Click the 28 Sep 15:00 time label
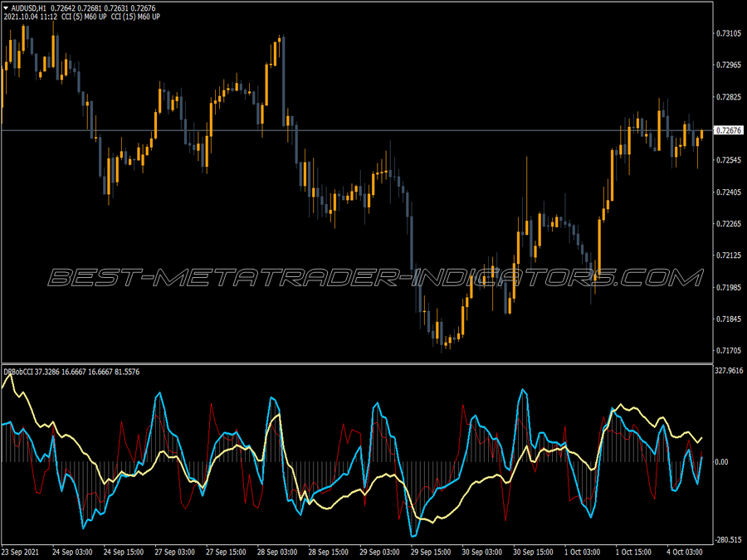 (328, 552)
